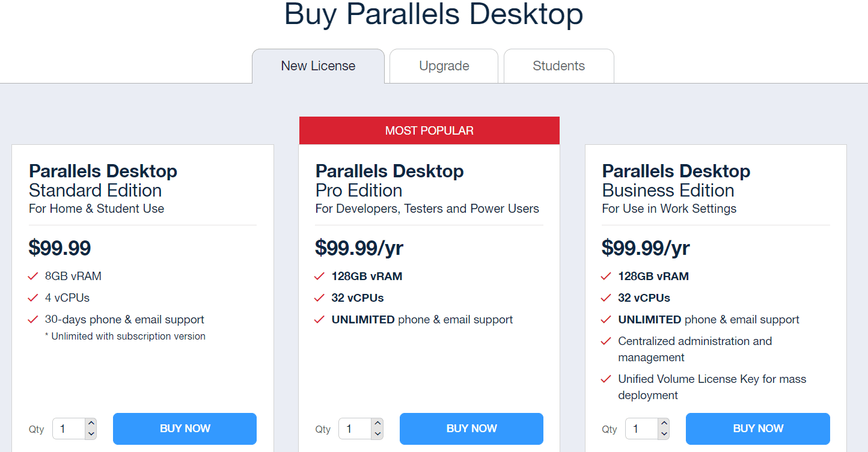Click the checkmark beside Unified Volume License Key
The image size is (868, 452).
tap(606, 379)
